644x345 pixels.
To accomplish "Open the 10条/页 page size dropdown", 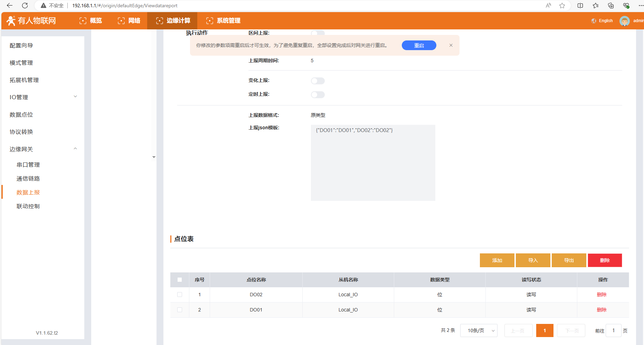I will 479,330.
